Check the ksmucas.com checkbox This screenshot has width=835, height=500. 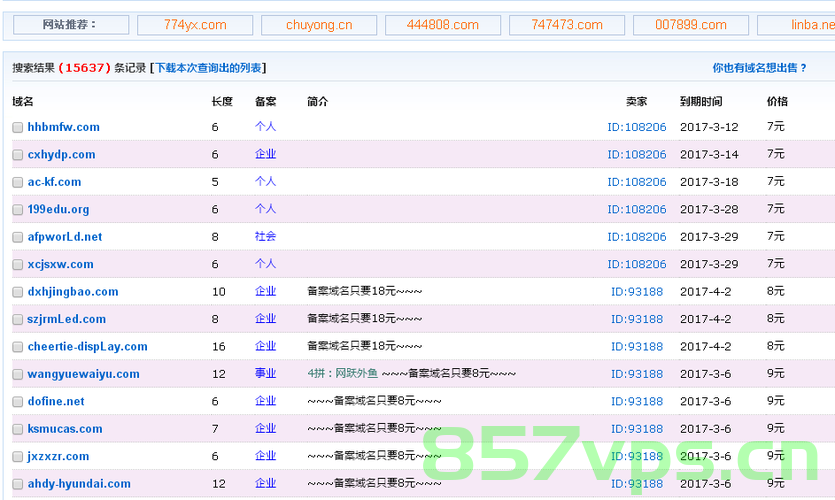click(x=18, y=429)
